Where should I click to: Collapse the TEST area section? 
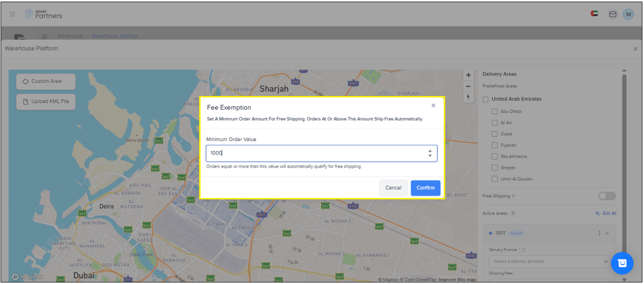(x=607, y=233)
